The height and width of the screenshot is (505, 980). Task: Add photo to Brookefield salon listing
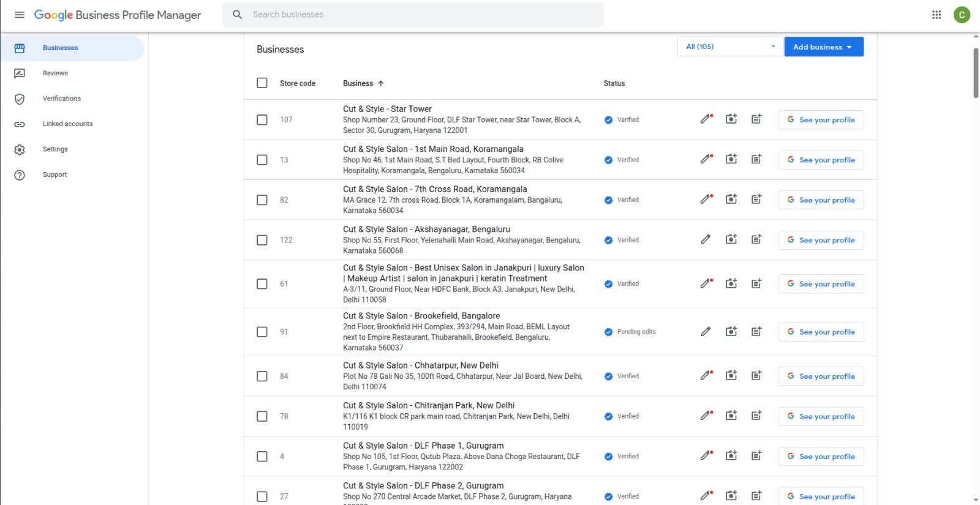tap(731, 332)
